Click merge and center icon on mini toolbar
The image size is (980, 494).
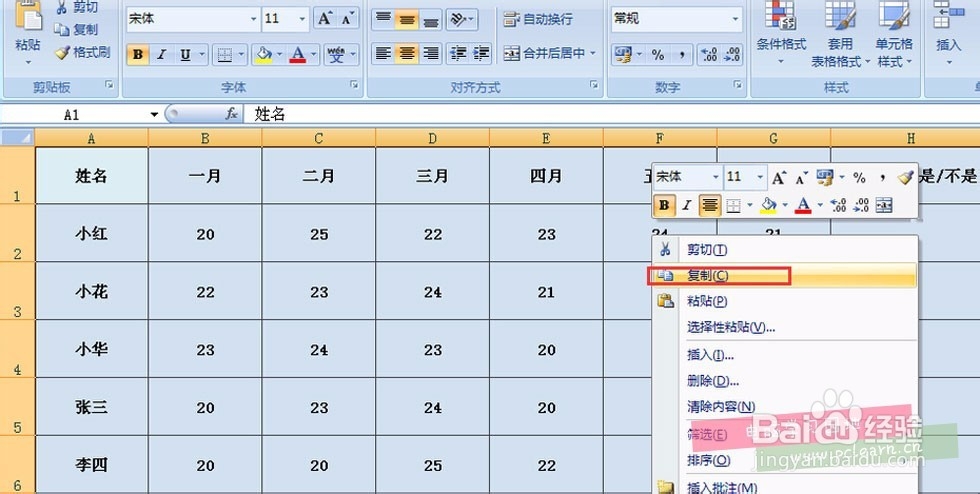point(884,205)
